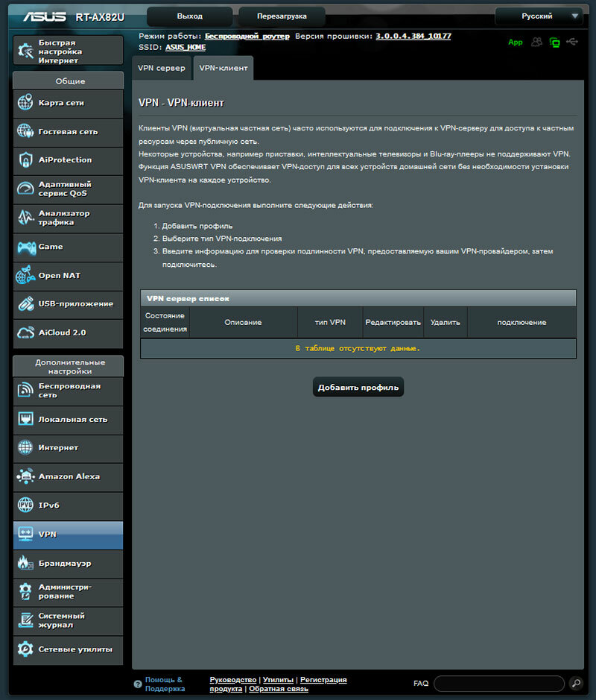Click the Game controller icon

[x=26, y=247]
